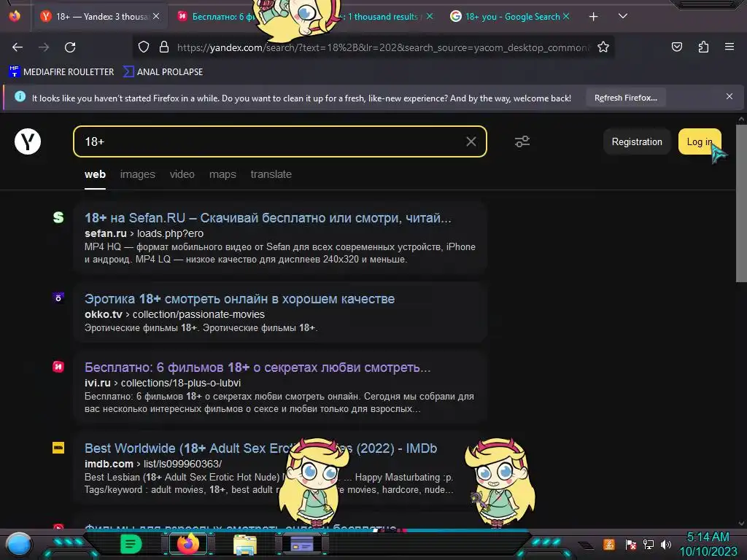Open Yandex search settings sliders icon
747x560 pixels.
[522, 141]
